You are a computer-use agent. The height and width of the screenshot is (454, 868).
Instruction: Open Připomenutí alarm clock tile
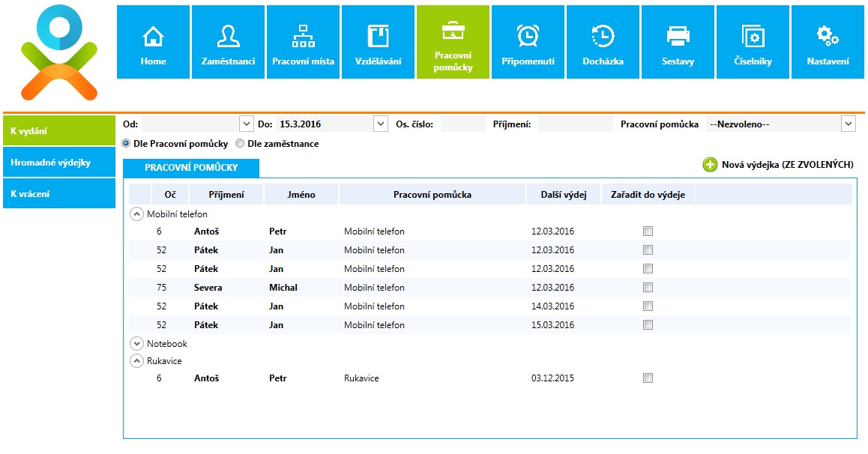[528, 43]
